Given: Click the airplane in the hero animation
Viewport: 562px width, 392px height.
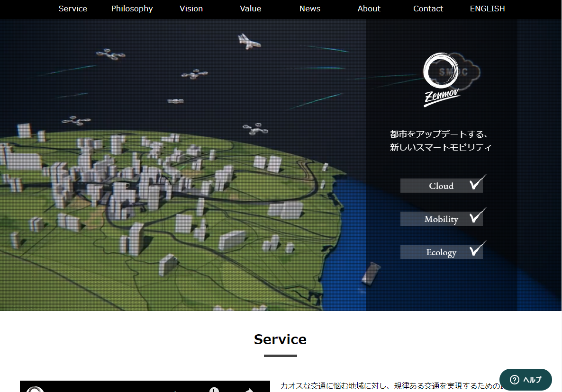Looking at the screenshot, I should [249, 42].
